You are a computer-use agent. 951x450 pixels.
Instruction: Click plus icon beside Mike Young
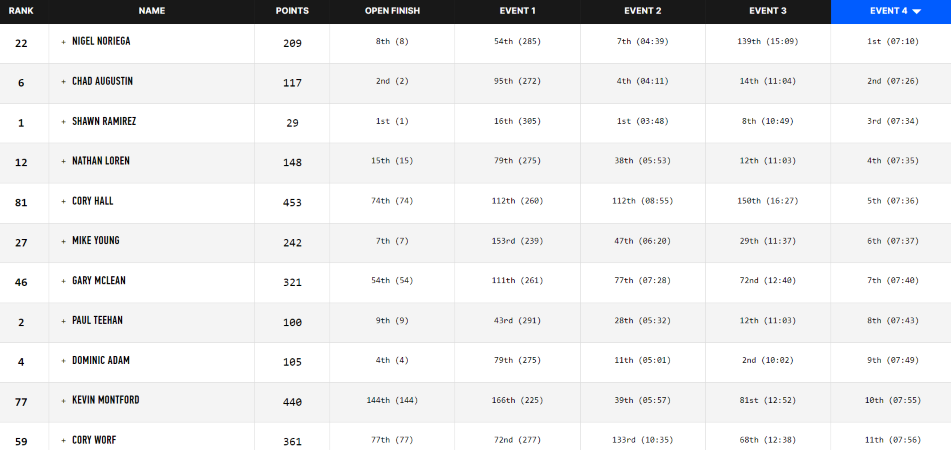pos(64,242)
